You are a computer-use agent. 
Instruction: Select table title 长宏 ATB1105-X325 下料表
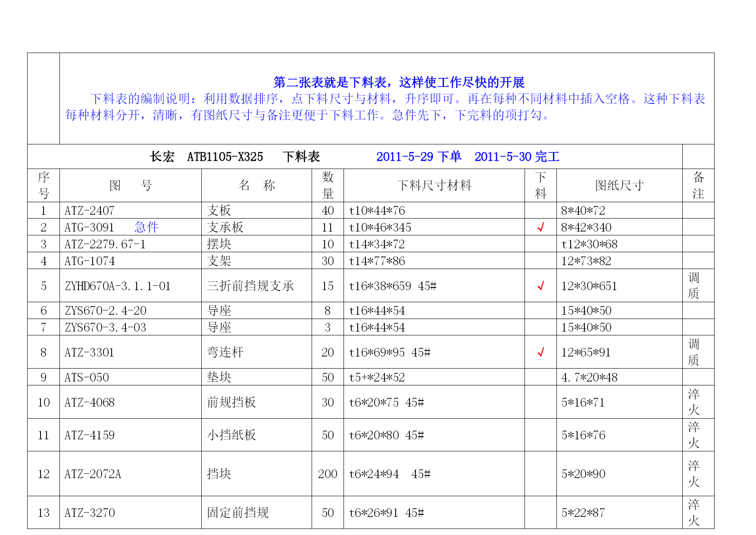(x=235, y=157)
